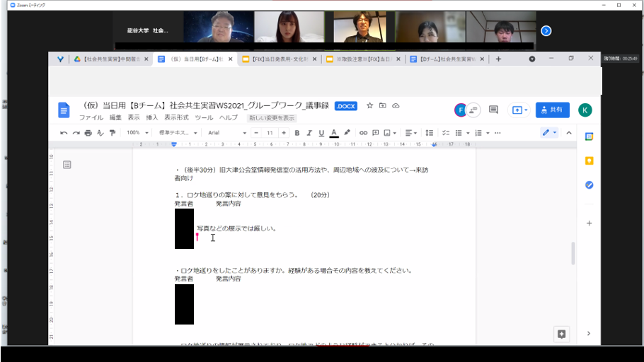Click the insert image icon
This screenshot has height=362, width=644.
(x=387, y=133)
